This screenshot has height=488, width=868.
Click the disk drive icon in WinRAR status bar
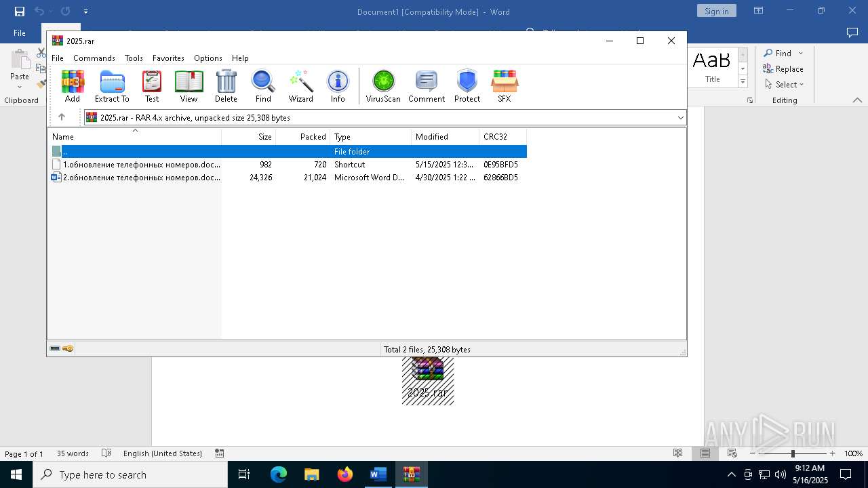pyautogui.click(x=55, y=348)
